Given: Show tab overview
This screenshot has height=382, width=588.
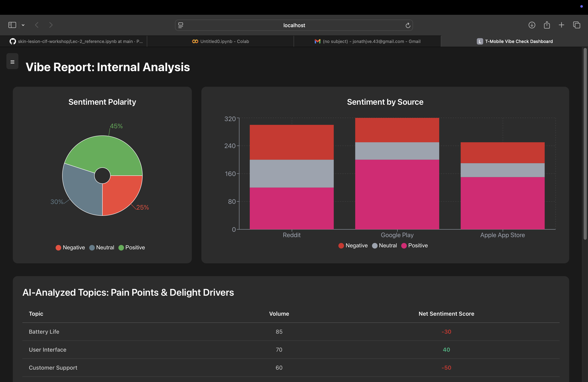Looking at the screenshot, I should [x=577, y=25].
